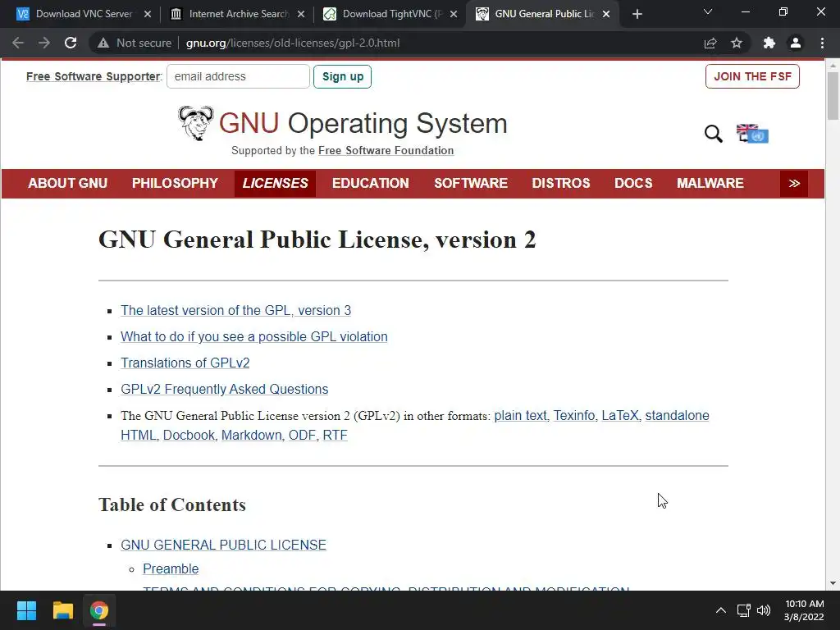Click the Sign up button
Viewport: 840px width, 630px height.
click(342, 76)
